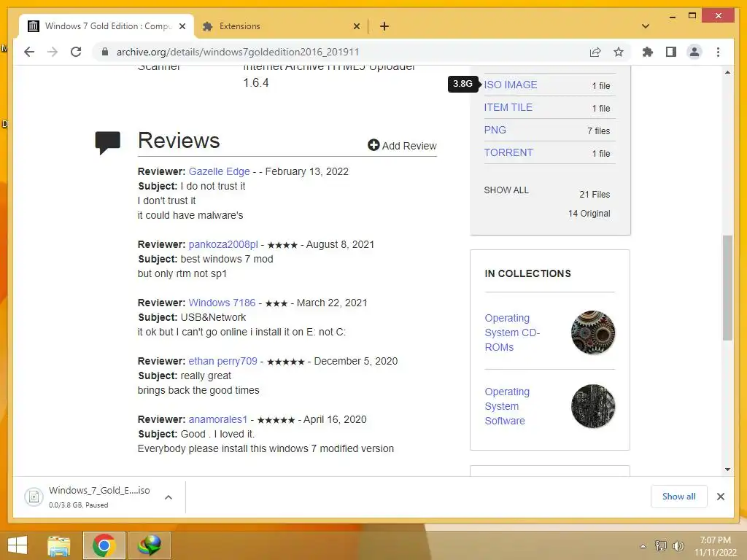The height and width of the screenshot is (560, 747).
Task: Download the TORRENT file
Action: pos(508,152)
